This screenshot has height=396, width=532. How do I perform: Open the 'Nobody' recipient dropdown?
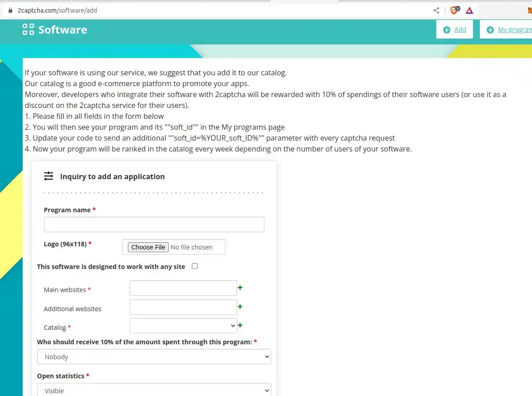pyautogui.click(x=154, y=357)
